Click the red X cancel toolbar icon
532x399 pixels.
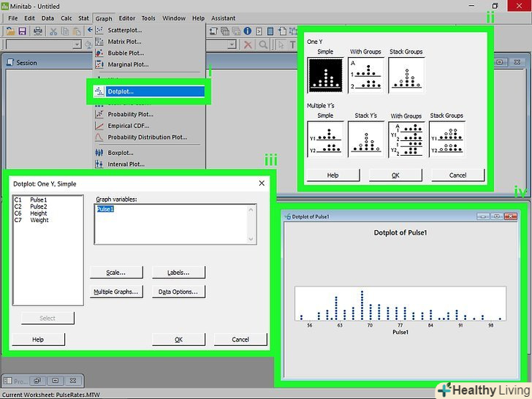click(248, 45)
